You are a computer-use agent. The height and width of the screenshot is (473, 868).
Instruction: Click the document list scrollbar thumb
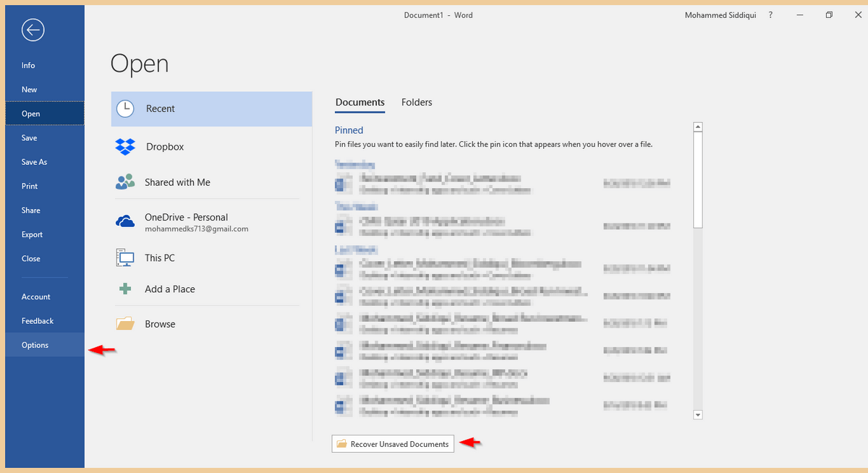click(698, 181)
